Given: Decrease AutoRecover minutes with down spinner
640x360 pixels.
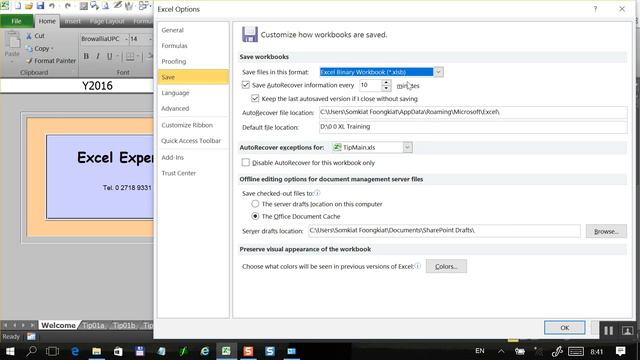Looking at the screenshot, I should (386, 88).
